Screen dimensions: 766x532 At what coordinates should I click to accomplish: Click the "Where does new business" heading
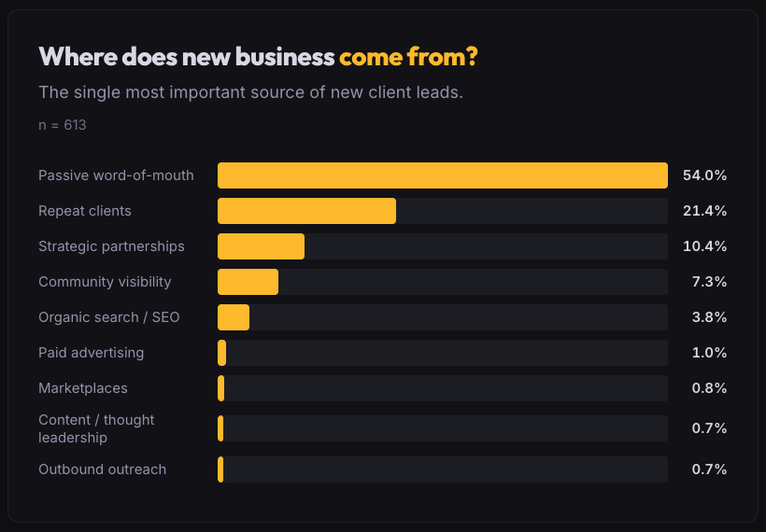click(186, 57)
